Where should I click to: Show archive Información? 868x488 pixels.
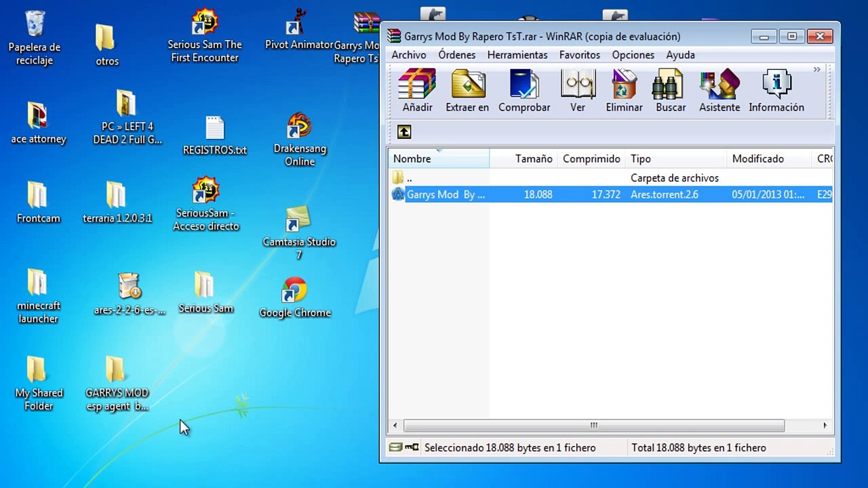[x=776, y=90]
